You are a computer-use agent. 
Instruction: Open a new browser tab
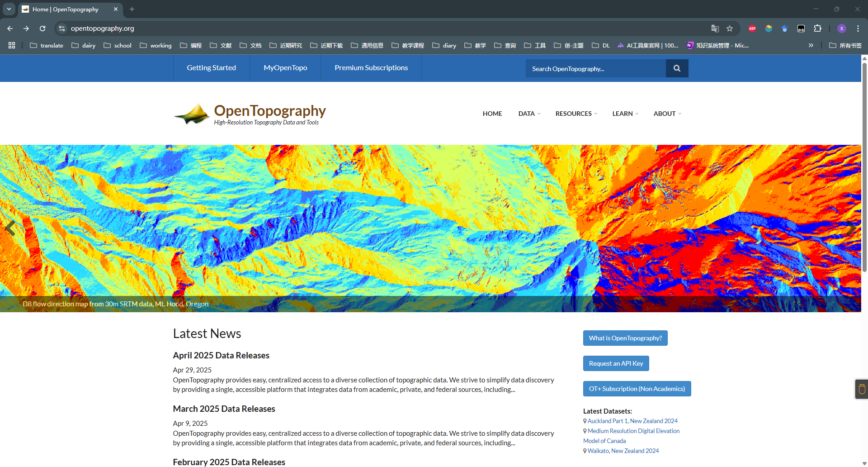[132, 9]
